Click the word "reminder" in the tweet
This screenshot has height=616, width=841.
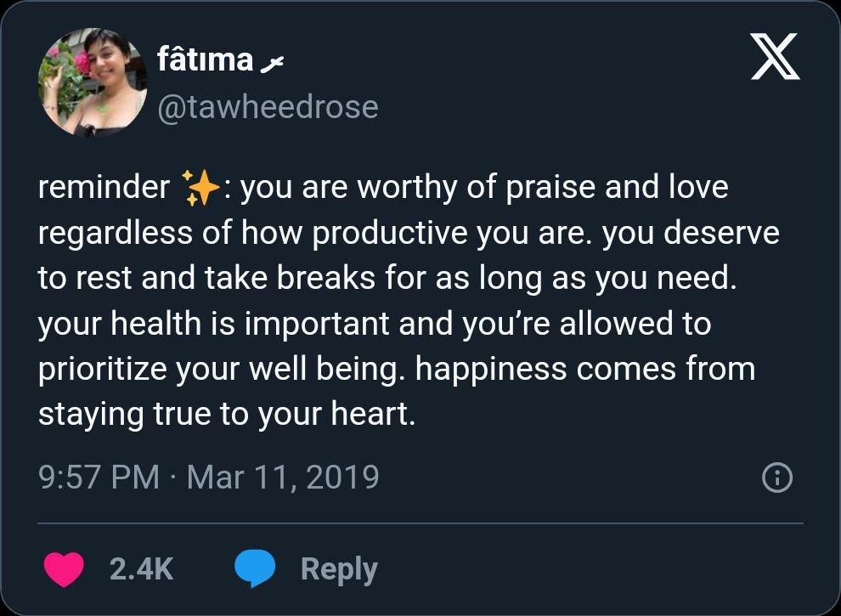[104, 188]
